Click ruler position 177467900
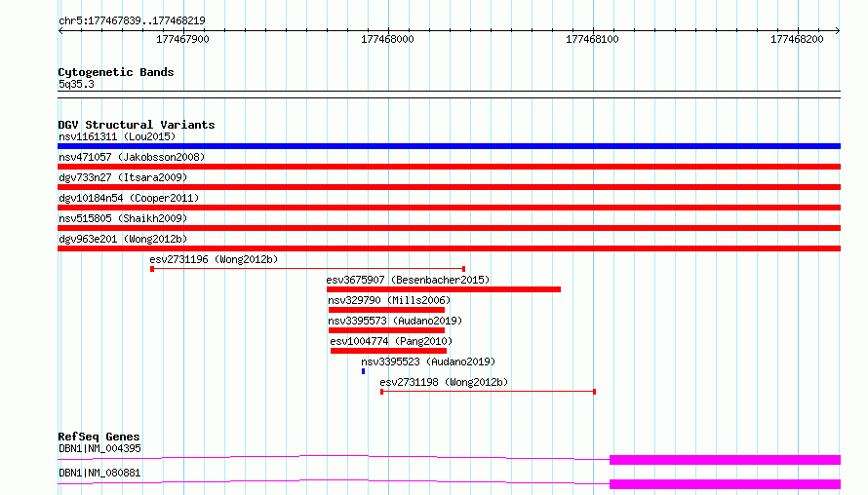Screen dimensions: 868x495 tap(182, 39)
